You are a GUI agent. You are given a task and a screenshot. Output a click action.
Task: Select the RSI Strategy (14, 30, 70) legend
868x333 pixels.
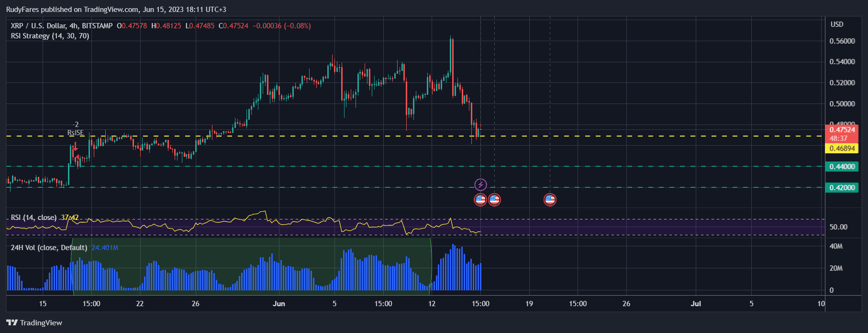coord(50,36)
